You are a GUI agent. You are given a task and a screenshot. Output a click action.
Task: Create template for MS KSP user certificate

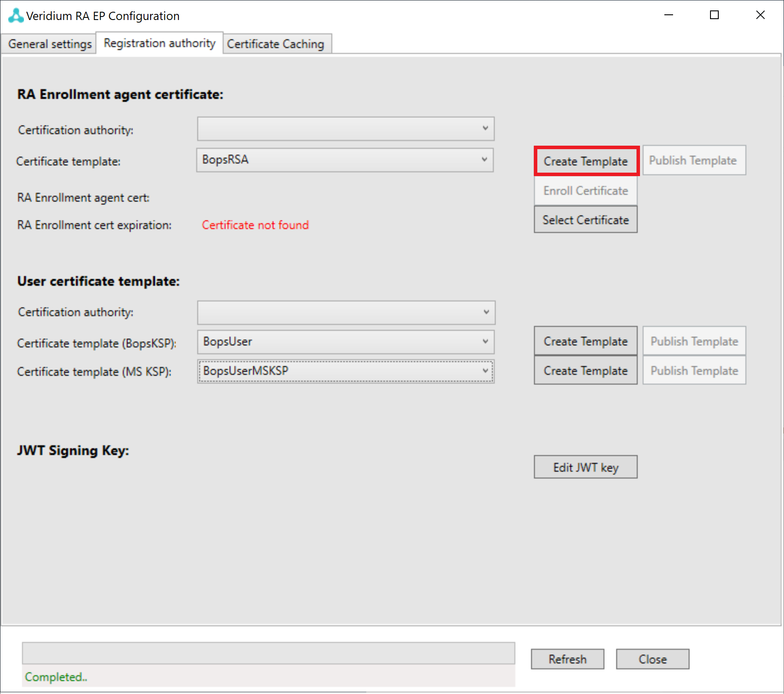tap(586, 371)
